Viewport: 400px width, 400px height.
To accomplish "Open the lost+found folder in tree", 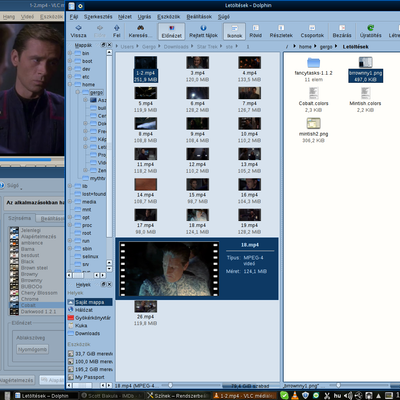I will click(x=94, y=194).
